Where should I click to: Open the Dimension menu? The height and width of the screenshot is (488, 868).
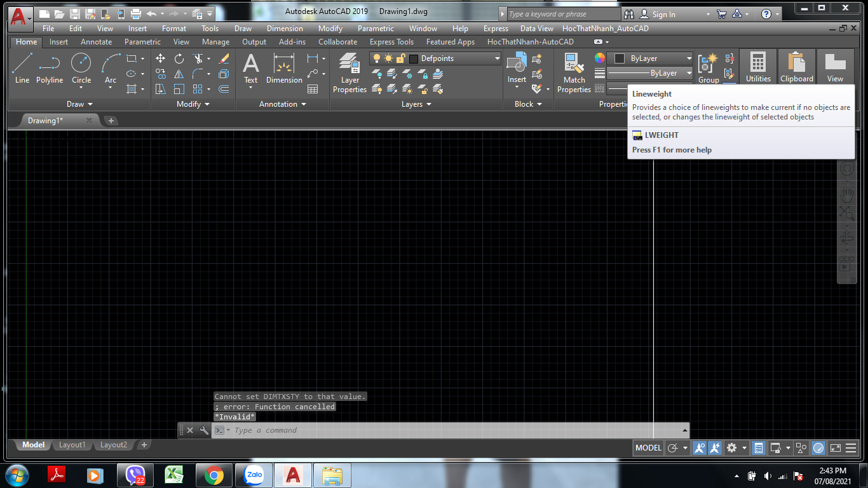point(285,29)
